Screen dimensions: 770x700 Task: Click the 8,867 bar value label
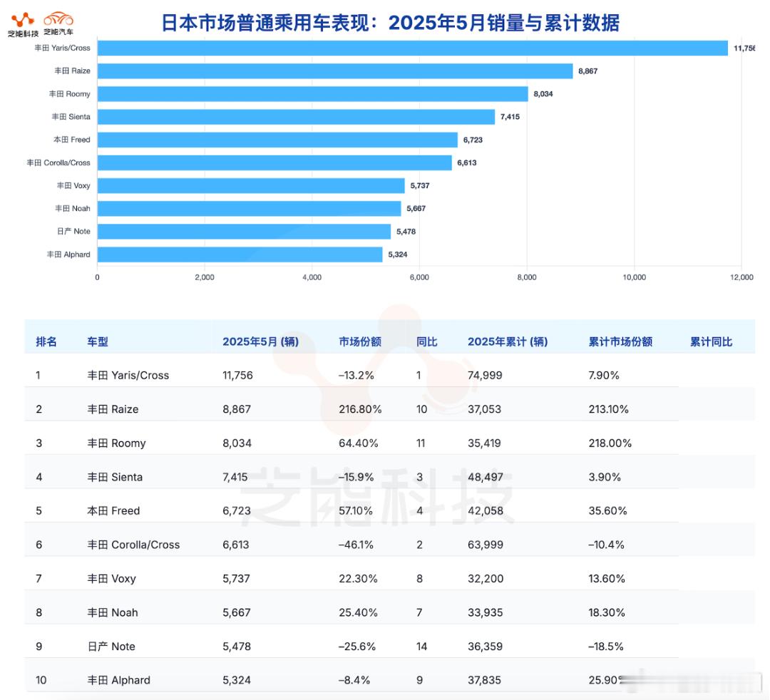click(587, 71)
